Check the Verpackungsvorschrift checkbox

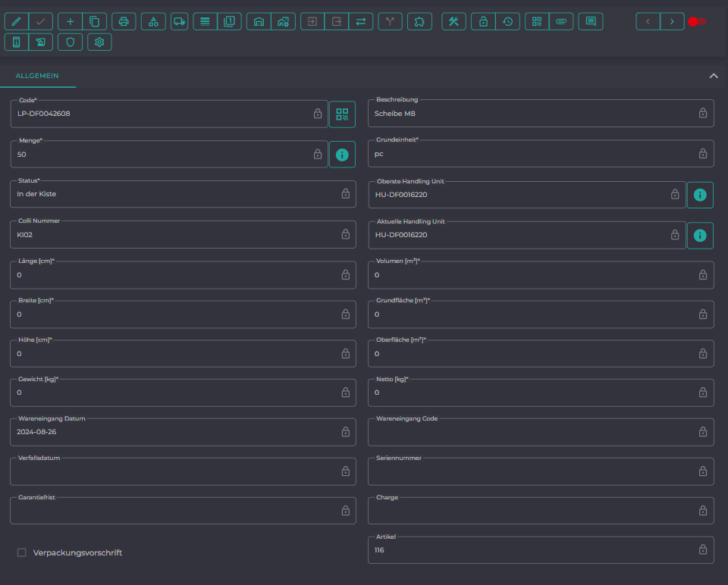[x=22, y=552]
